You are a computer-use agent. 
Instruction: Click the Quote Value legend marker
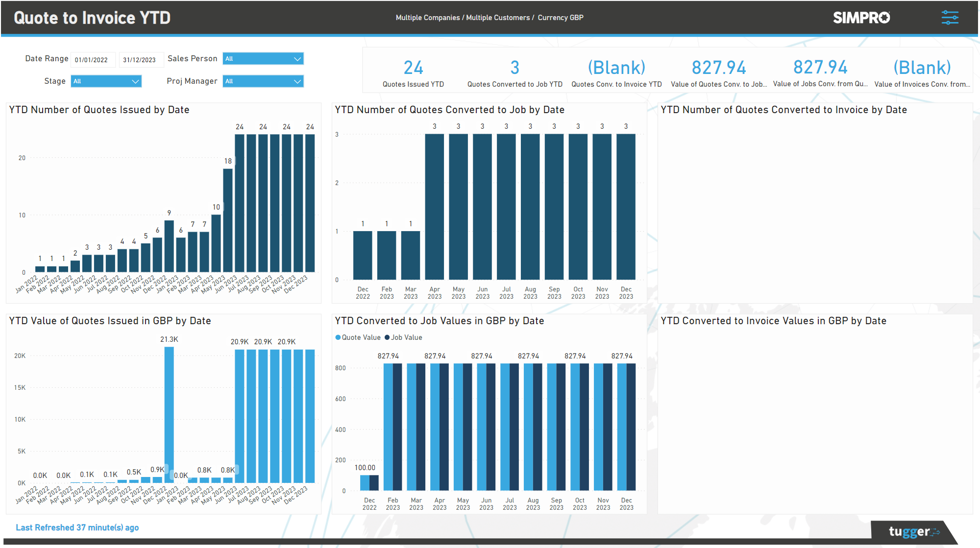coord(338,337)
